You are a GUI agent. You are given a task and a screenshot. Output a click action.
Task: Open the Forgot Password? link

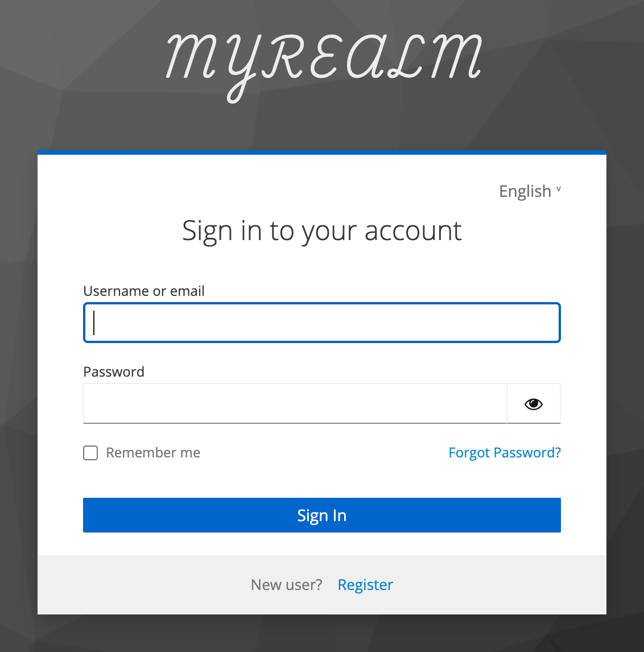505,453
